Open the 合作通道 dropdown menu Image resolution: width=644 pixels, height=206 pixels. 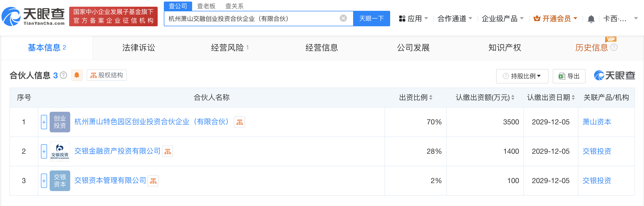[455, 19]
